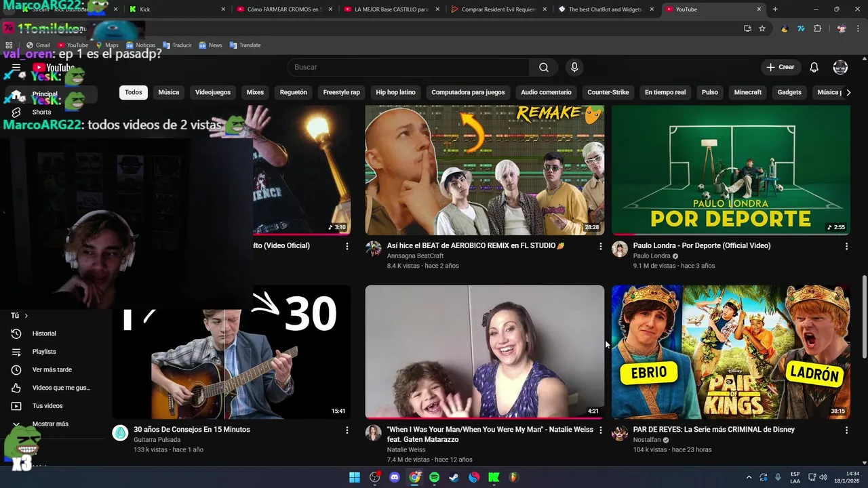Select the Minecraft filter chip
Image resolution: width=868 pixels, height=488 pixels.
pos(748,92)
